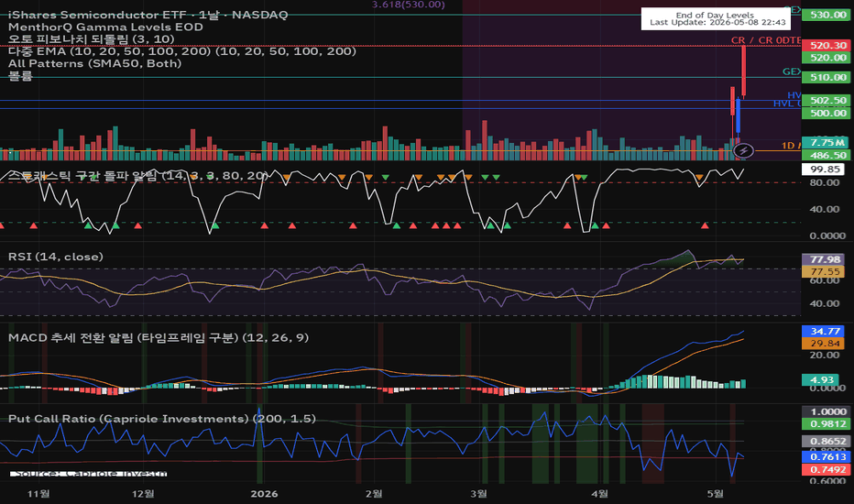Click the green 0.9812 put call label

coord(827,424)
